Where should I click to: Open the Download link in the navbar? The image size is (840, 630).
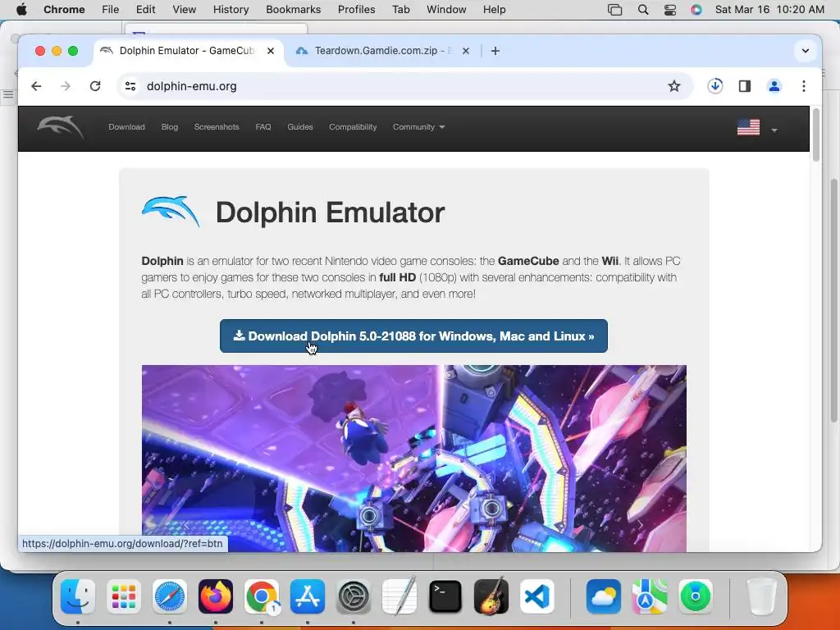(x=126, y=127)
